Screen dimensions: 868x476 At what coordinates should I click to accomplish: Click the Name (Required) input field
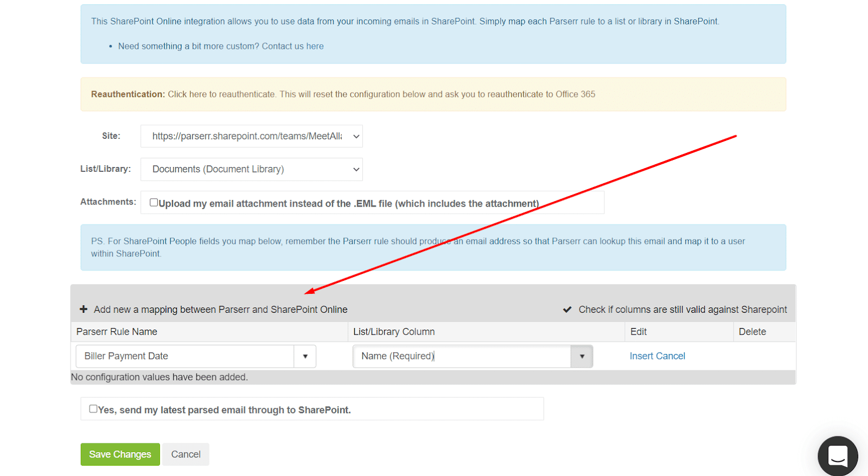[462, 356]
